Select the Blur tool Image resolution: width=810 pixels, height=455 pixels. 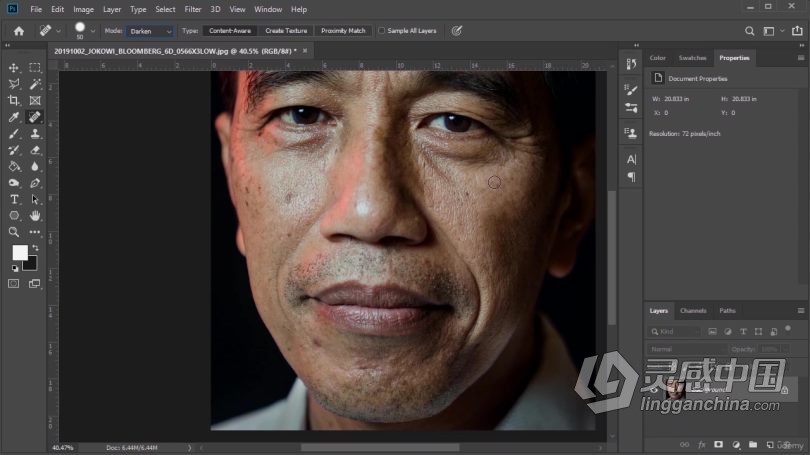click(x=35, y=166)
